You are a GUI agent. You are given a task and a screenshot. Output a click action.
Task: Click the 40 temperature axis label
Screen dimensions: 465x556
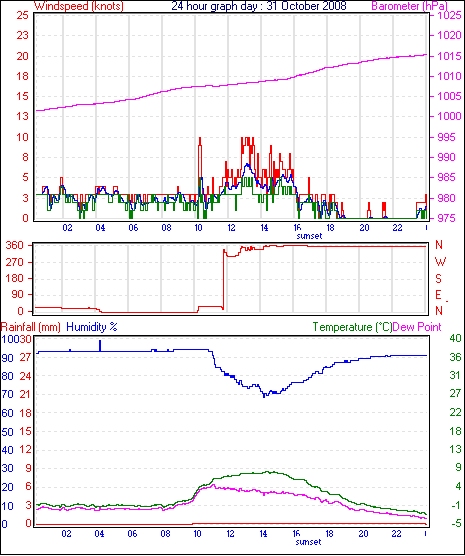[455, 338]
